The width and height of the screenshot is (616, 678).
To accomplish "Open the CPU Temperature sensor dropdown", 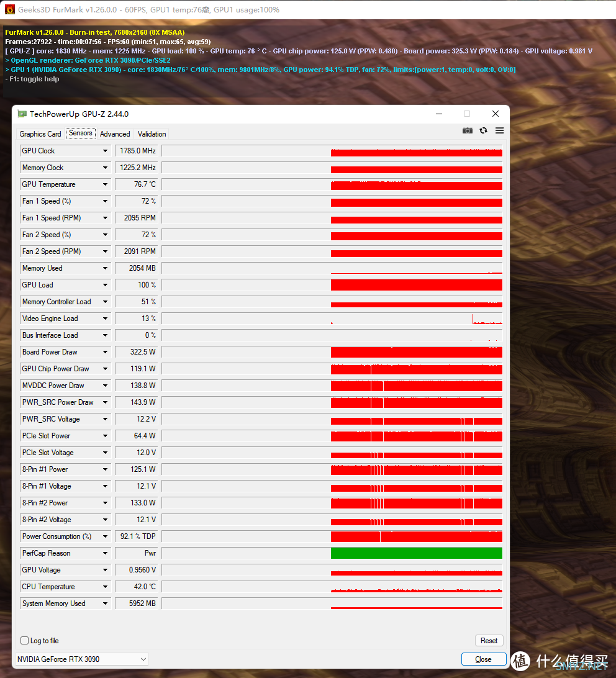I will point(105,587).
